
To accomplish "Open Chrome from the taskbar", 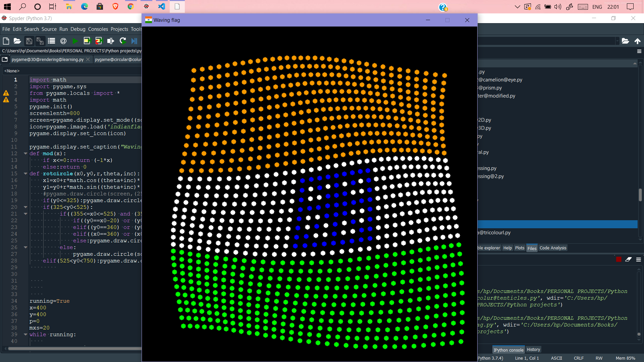I will pyautogui.click(x=130, y=6).
